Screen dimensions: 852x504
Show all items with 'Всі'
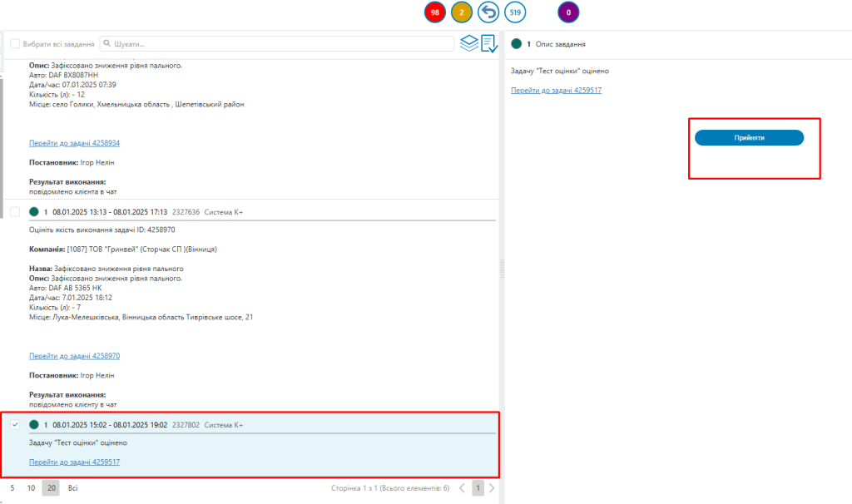click(73, 487)
